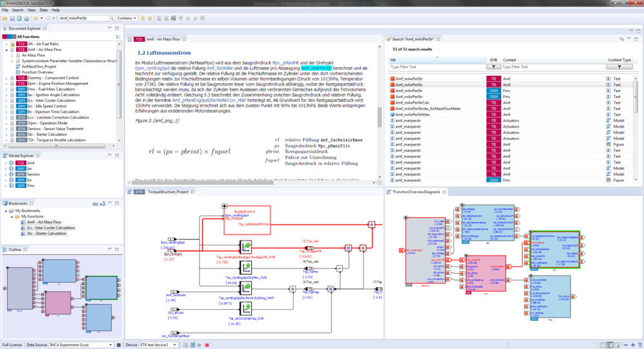Select Amf_mAirPerStrCalc search result
The width and height of the screenshot is (644, 349).
(x=412, y=102)
